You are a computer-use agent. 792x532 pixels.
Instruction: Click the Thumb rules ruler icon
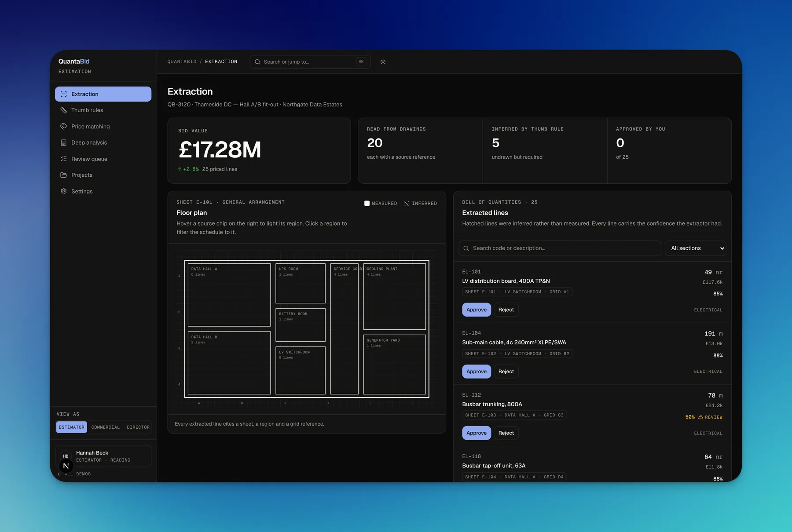pyautogui.click(x=64, y=110)
